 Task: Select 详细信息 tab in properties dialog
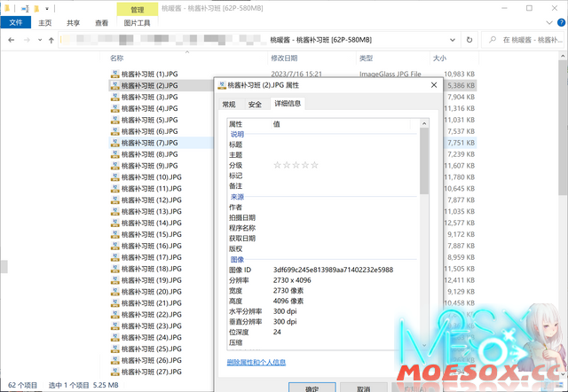coord(288,104)
